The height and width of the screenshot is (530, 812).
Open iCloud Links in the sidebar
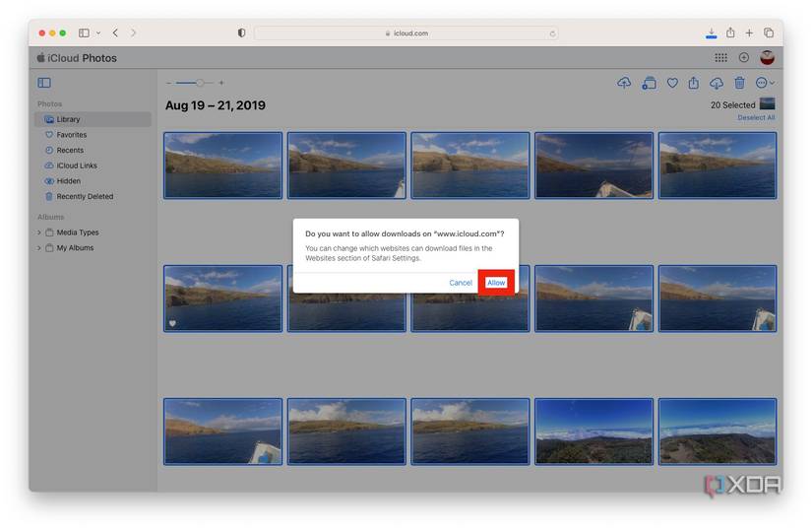(x=94, y=166)
